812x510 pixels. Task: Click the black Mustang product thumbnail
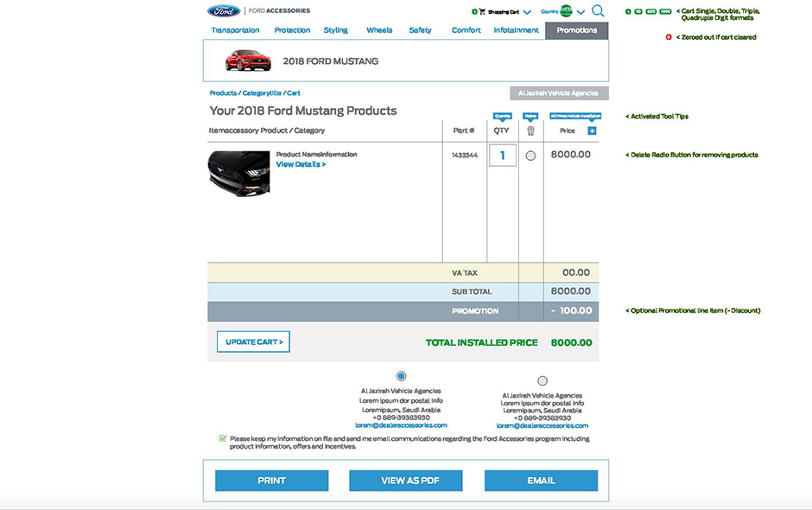coord(238,174)
